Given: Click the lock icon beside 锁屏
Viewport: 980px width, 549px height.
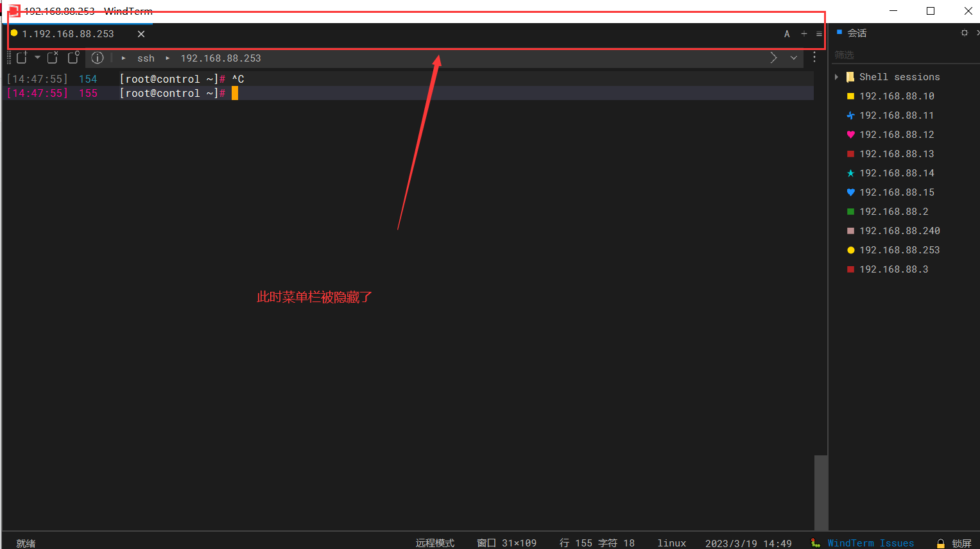Looking at the screenshot, I should [x=940, y=543].
